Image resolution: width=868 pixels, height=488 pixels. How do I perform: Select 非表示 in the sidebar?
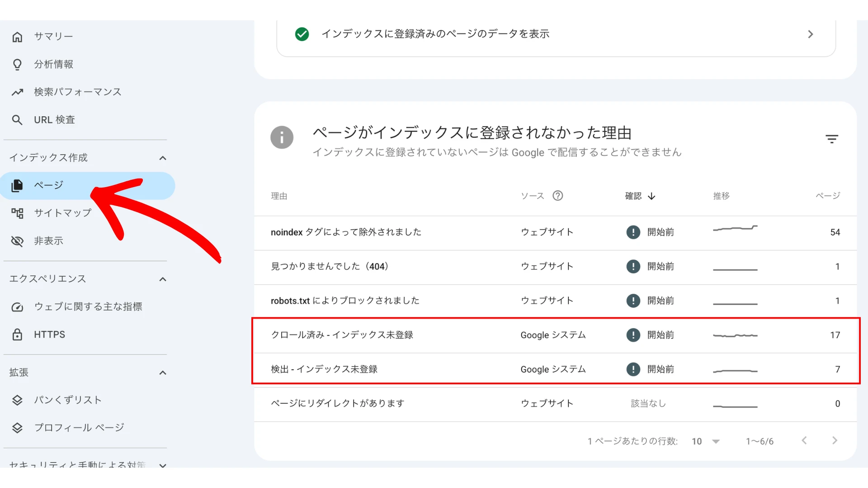coord(48,241)
